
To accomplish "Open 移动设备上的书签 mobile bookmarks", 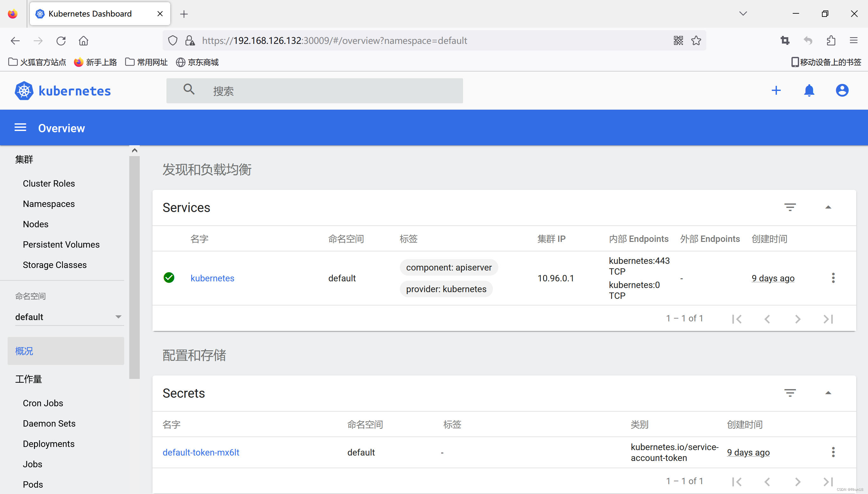I will point(826,62).
